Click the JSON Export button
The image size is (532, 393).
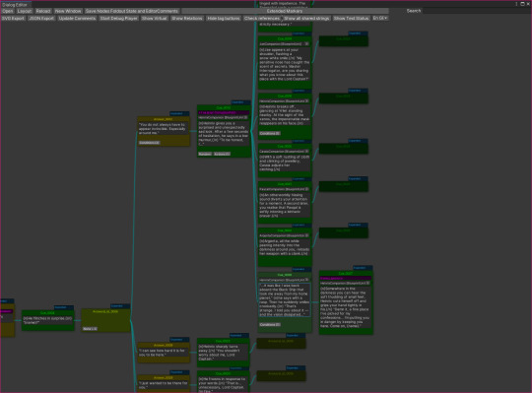(41, 19)
